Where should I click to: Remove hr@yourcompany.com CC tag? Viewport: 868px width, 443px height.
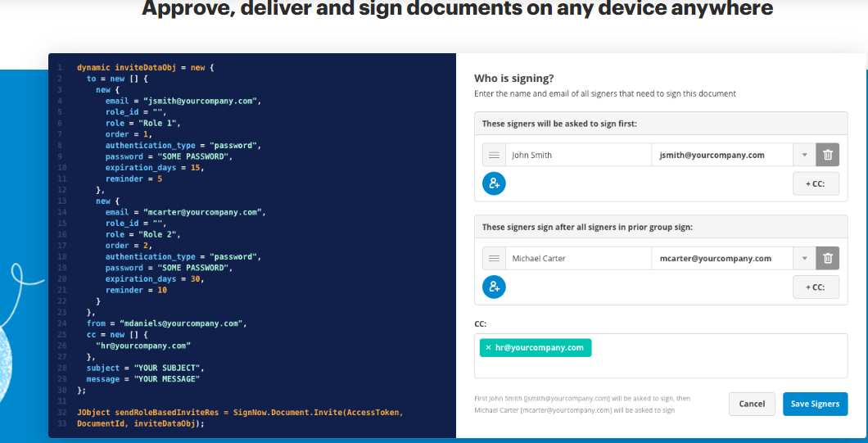[489, 348]
